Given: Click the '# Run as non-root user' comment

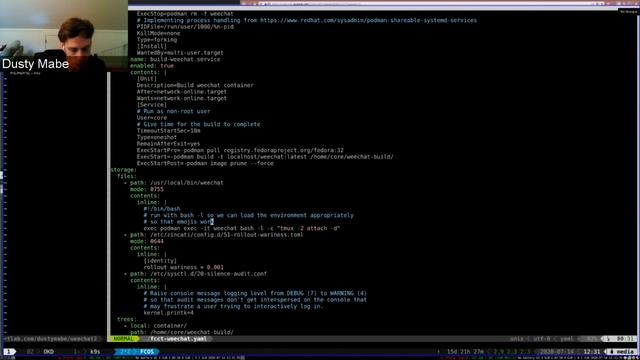Looking at the screenshot, I should [x=173, y=111].
